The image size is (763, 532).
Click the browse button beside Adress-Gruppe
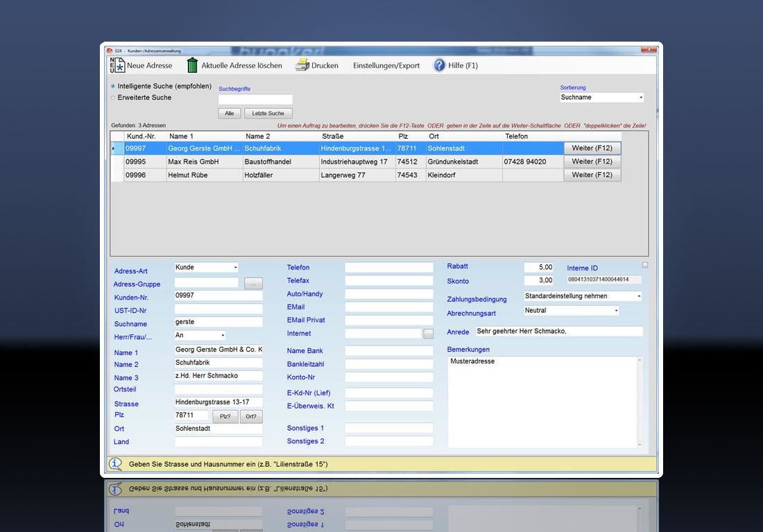click(x=254, y=283)
